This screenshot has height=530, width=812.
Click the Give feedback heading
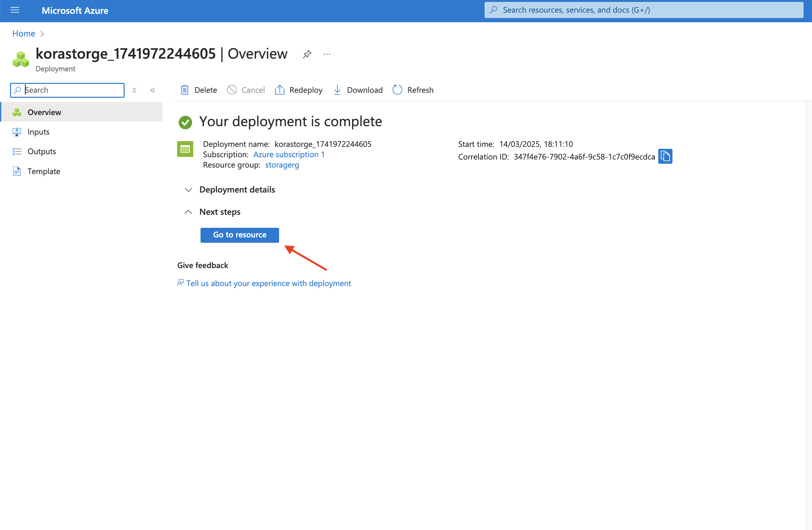202,265
